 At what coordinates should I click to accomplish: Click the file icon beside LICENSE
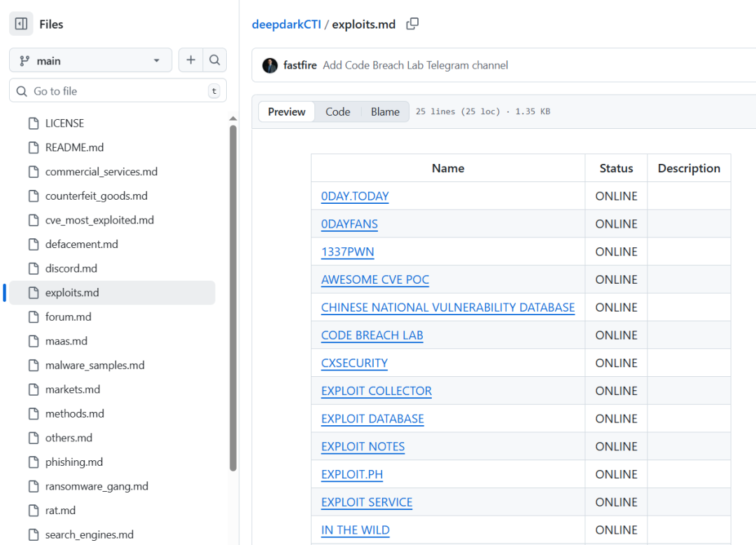[34, 123]
